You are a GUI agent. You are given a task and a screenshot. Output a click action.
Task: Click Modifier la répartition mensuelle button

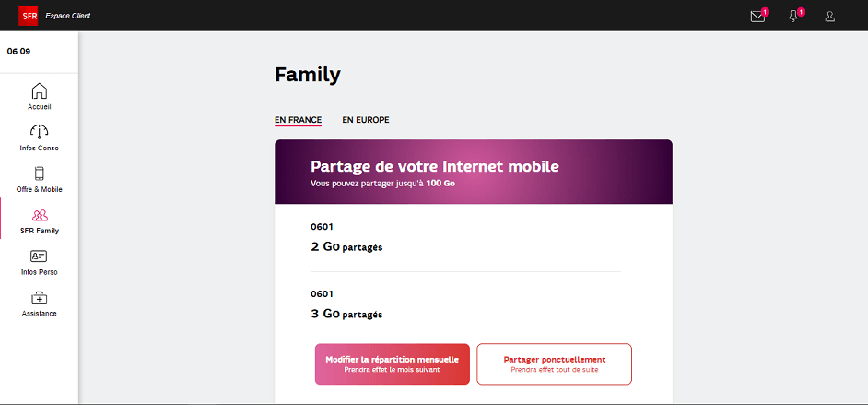[393, 363]
